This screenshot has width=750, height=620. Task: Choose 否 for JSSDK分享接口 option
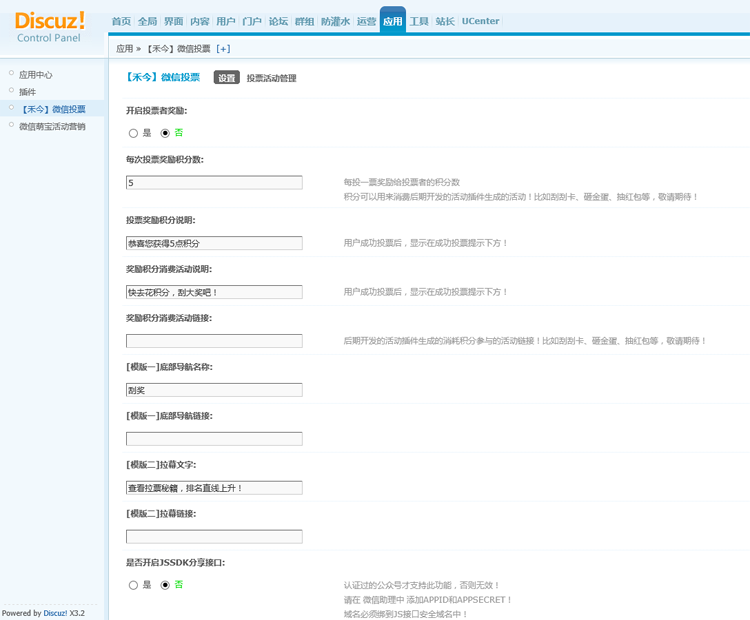(166, 585)
